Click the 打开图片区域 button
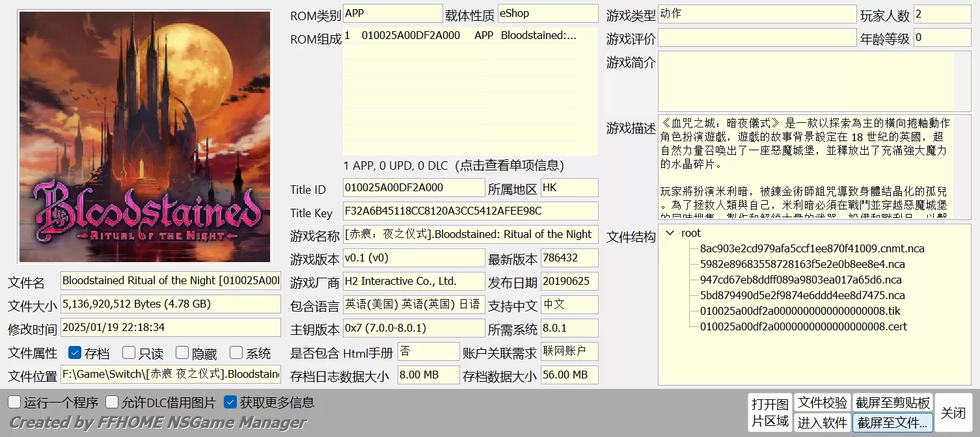Image resolution: width=980 pixels, height=437 pixels. pos(770,412)
